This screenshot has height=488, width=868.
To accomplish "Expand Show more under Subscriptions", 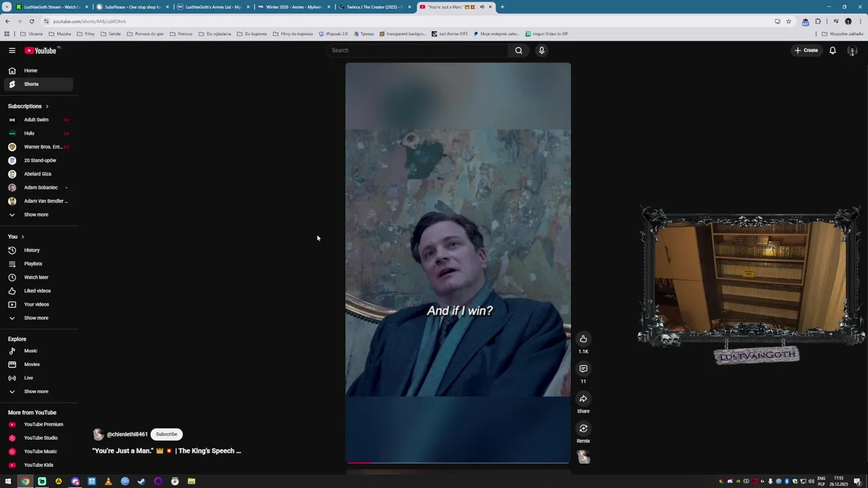I will pos(37,215).
